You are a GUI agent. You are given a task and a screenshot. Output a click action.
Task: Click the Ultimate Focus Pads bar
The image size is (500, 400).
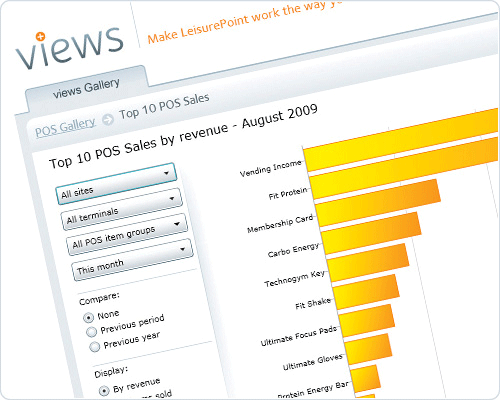[x=367, y=321]
